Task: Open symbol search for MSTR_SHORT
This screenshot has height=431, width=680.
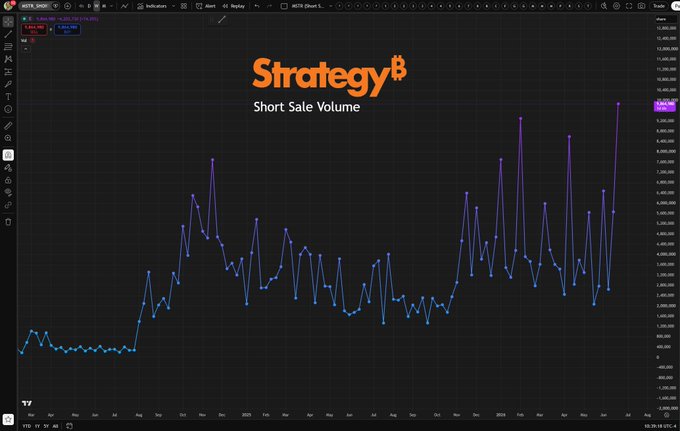Action: pyautogui.click(x=34, y=6)
